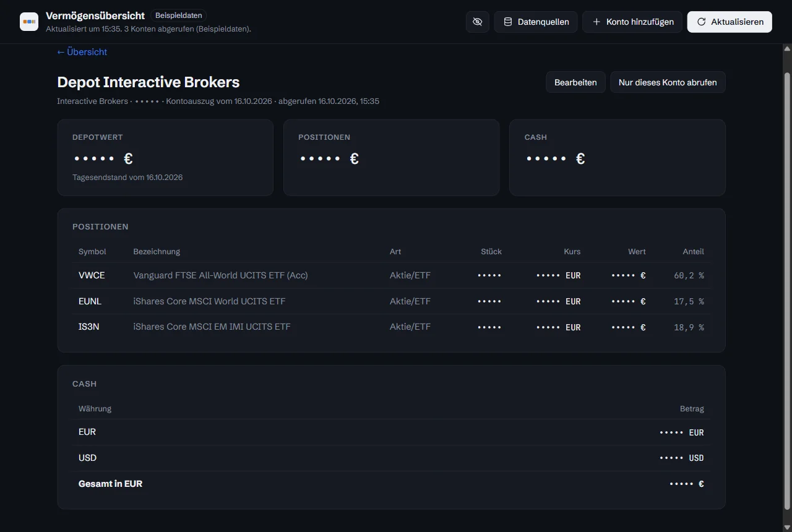
Task: Click the Bezeichnung column header
Action: point(157,252)
